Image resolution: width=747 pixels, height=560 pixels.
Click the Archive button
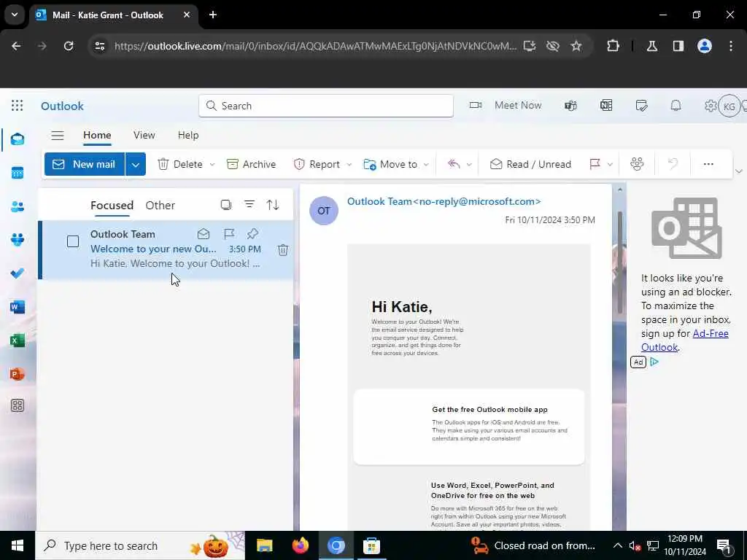pos(252,164)
